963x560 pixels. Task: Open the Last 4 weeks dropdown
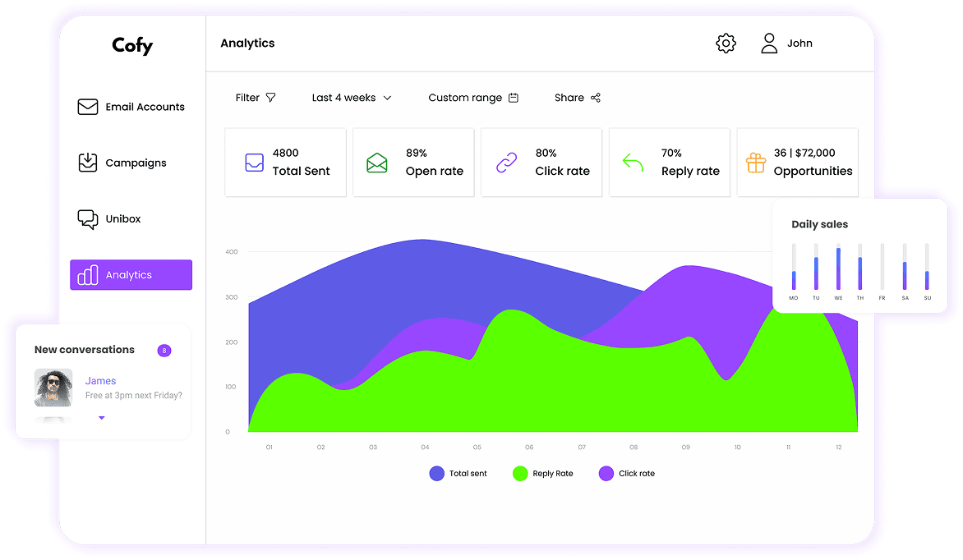352,97
